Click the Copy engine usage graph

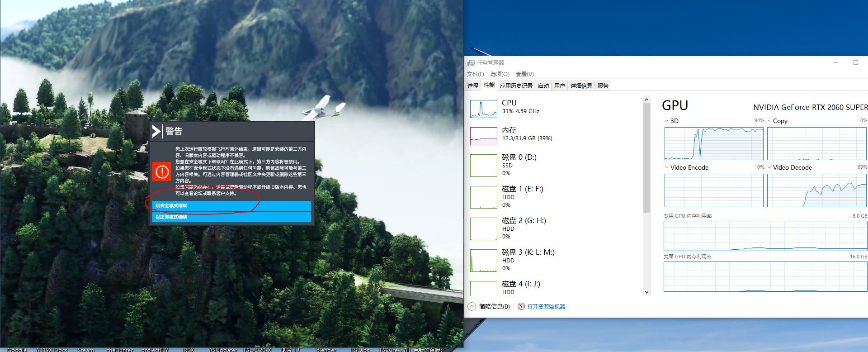point(817,143)
